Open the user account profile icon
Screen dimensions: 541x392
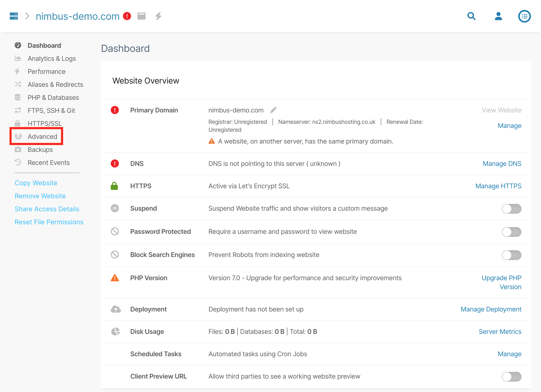coord(498,16)
